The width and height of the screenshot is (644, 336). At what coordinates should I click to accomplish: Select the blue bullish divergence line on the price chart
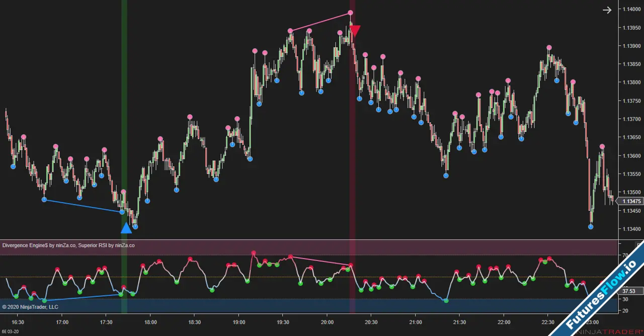pyautogui.click(x=83, y=206)
